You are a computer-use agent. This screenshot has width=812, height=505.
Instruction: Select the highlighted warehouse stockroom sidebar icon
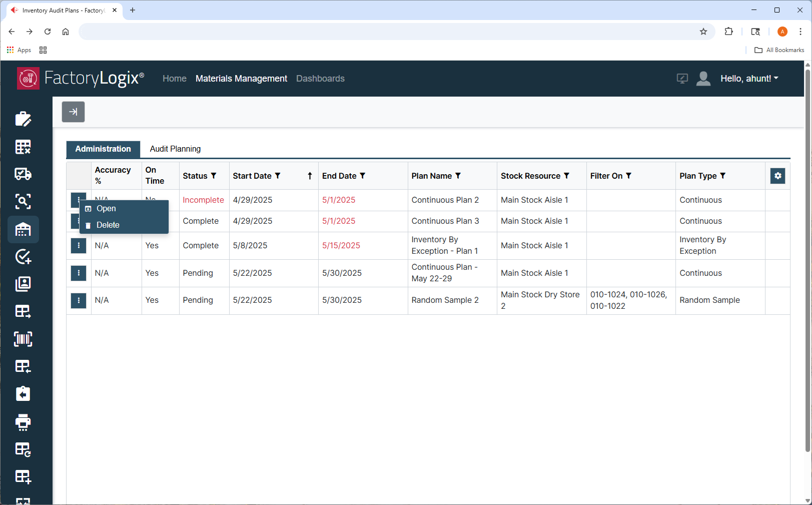(x=23, y=229)
